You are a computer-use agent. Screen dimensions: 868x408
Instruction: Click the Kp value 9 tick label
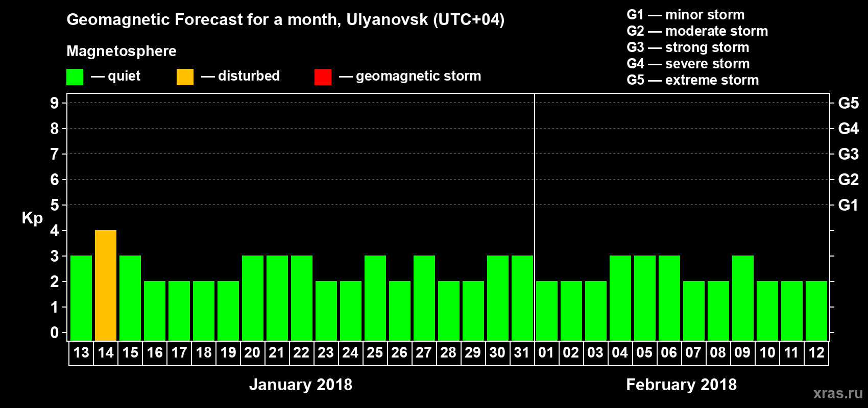point(55,103)
